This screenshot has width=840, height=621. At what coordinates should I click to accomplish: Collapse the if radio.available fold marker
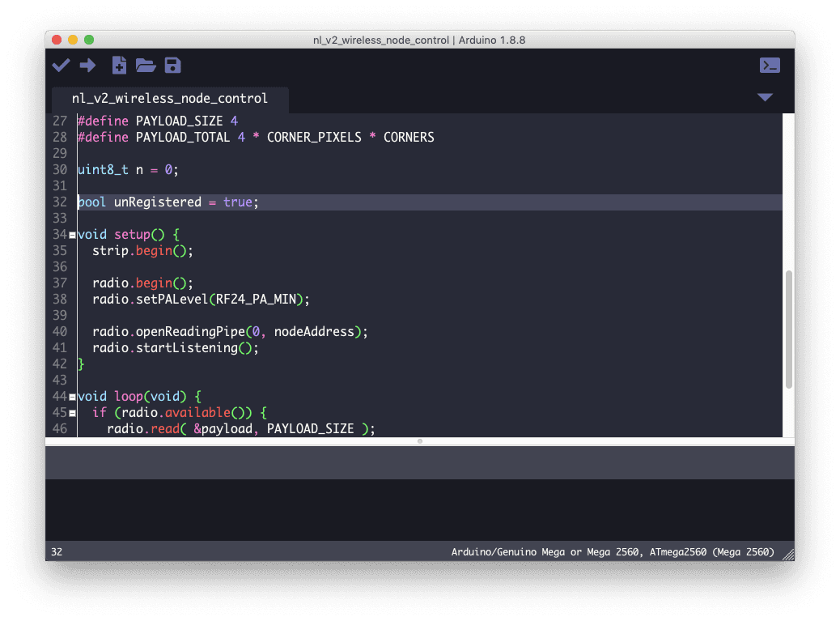pos(72,413)
